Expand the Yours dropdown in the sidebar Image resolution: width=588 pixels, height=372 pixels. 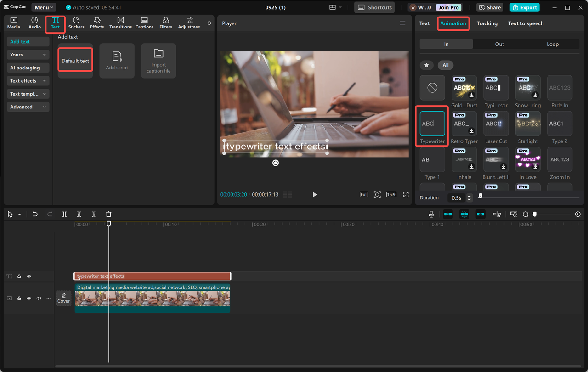coord(28,55)
